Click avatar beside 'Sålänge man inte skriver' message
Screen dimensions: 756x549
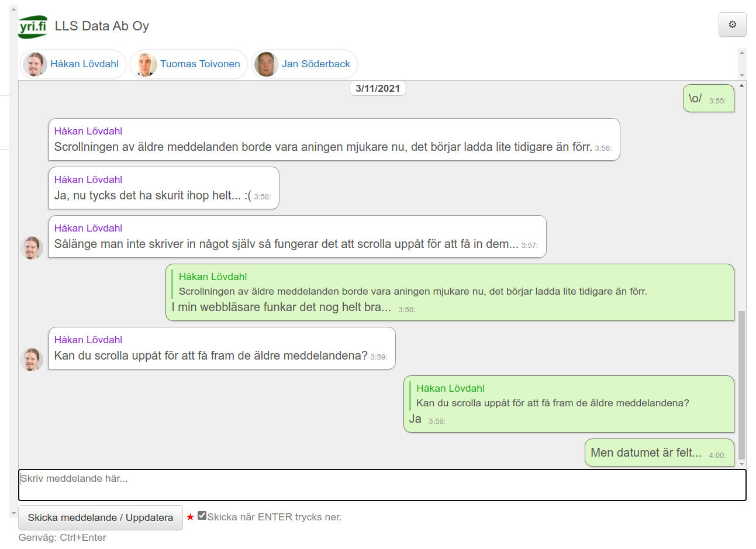click(32, 248)
